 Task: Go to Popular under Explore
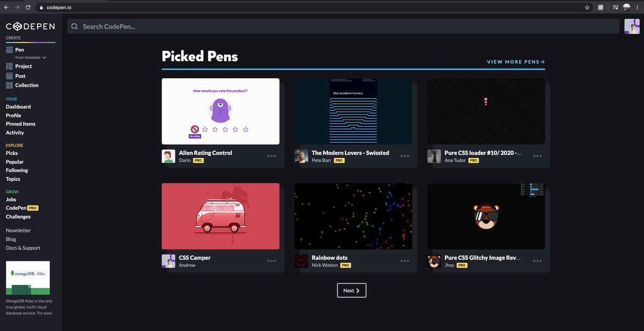pyautogui.click(x=14, y=161)
